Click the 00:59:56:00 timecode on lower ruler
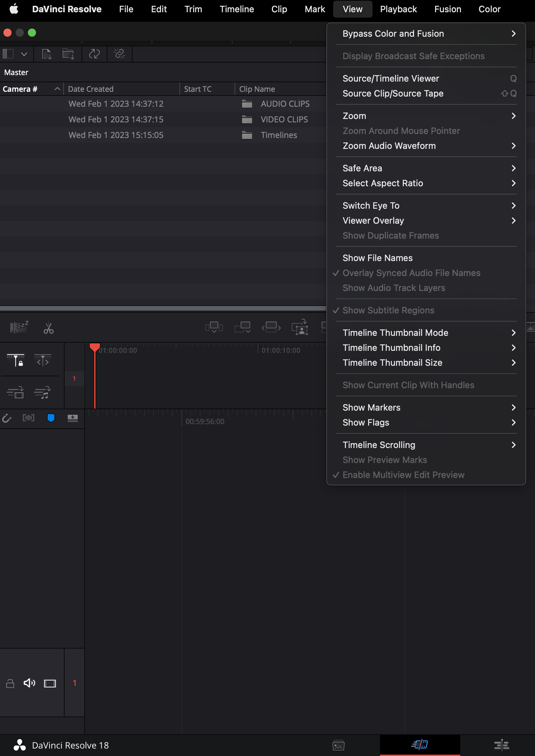The height and width of the screenshot is (756, 535). click(205, 422)
